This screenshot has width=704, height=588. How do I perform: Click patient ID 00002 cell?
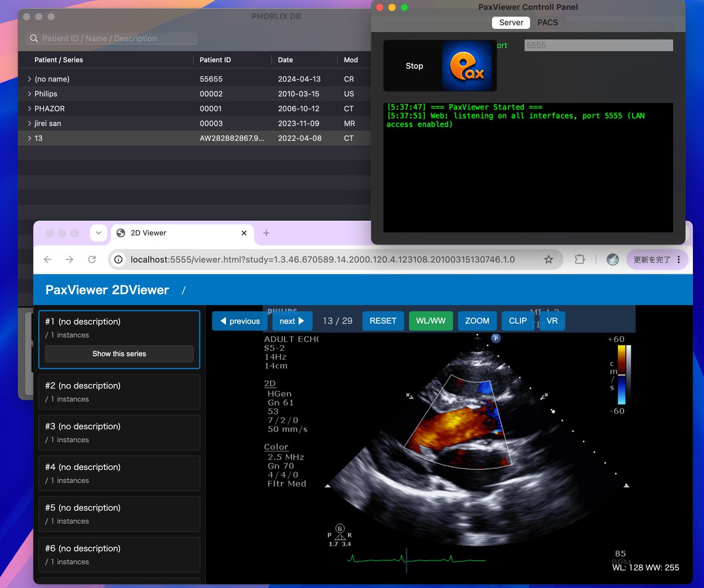click(x=211, y=94)
